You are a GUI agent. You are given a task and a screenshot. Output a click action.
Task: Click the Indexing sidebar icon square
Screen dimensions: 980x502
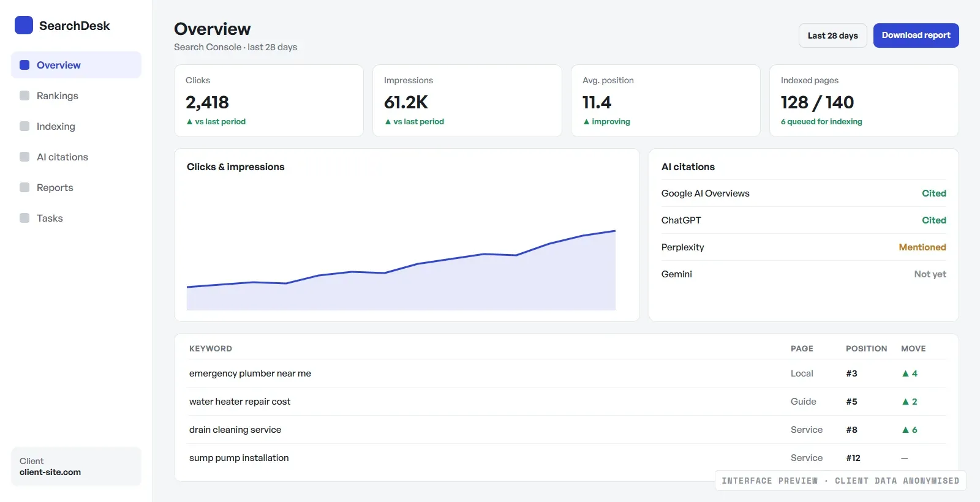click(24, 126)
